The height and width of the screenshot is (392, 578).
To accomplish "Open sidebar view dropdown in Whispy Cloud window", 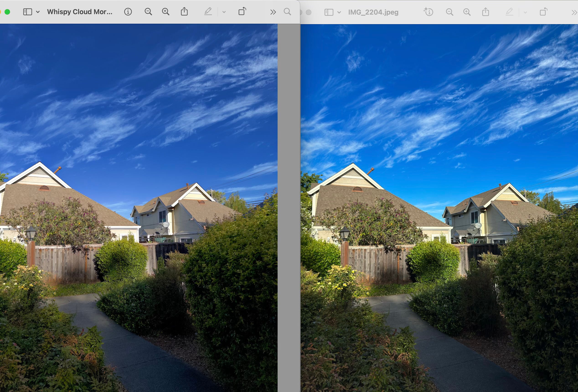I will tap(38, 12).
